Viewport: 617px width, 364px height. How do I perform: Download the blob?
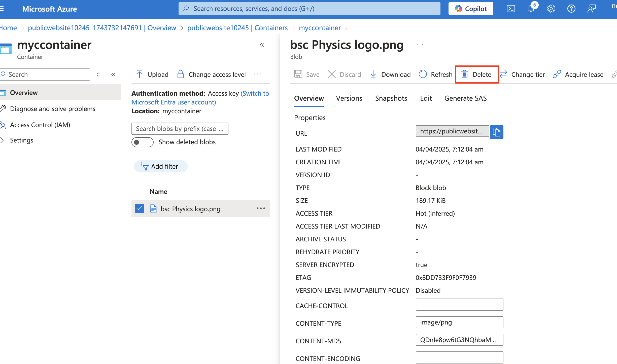point(390,75)
